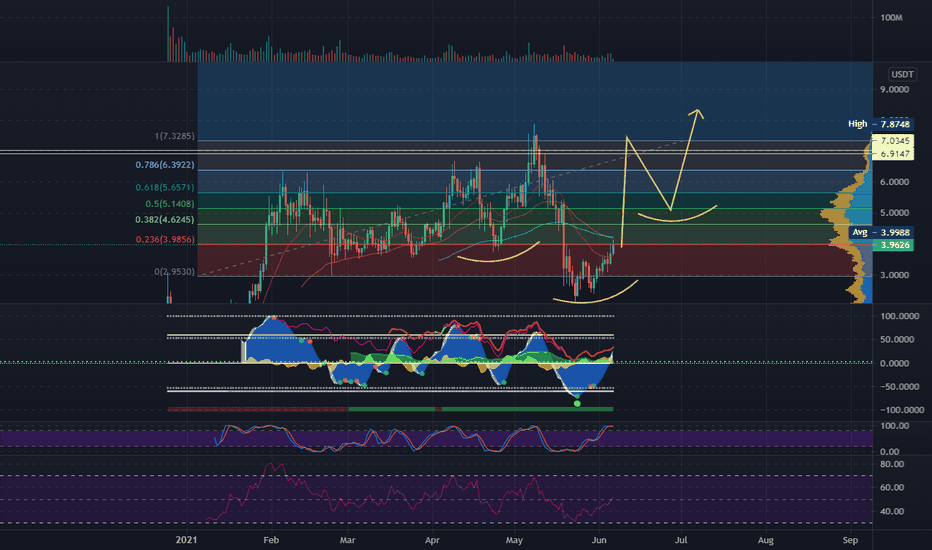Click the Aug date axis label

pos(766,540)
